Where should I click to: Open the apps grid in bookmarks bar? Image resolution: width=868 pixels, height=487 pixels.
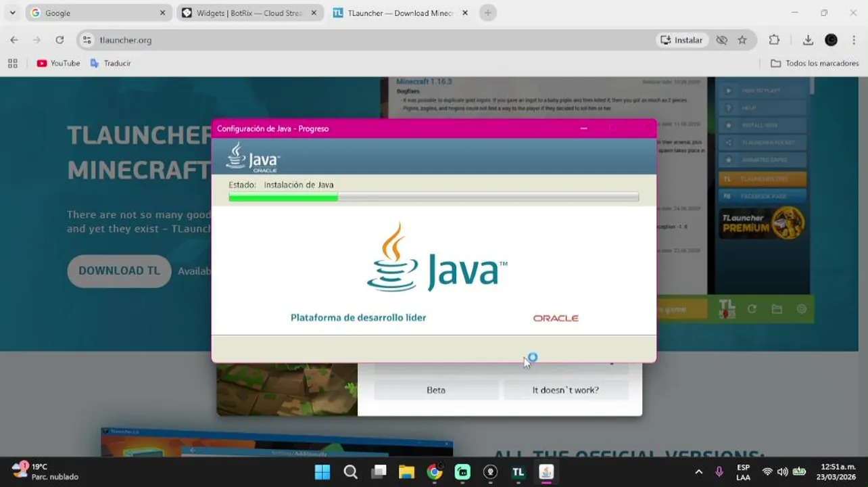12,63
